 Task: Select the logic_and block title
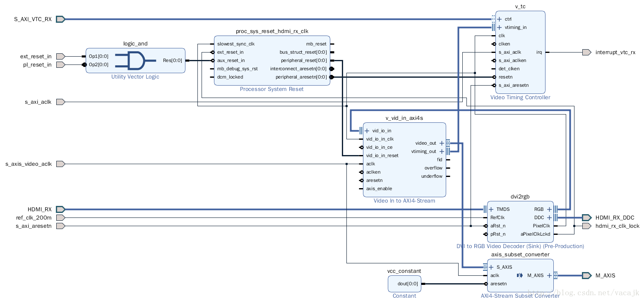click(135, 44)
